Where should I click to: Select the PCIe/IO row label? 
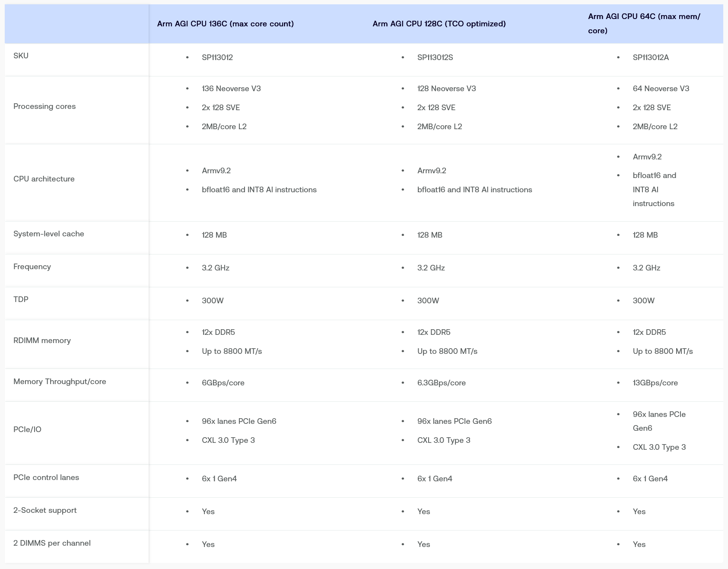(x=27, y=429)
